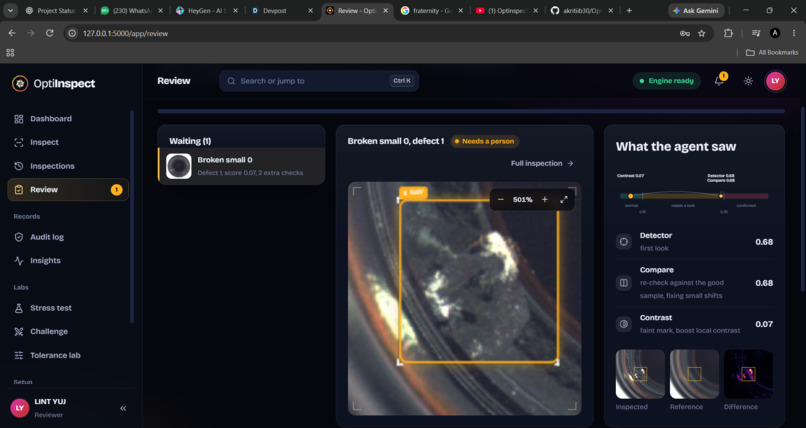Open the All Bookmarks folder
Screen dimensions: 806x428
[772, 52]
